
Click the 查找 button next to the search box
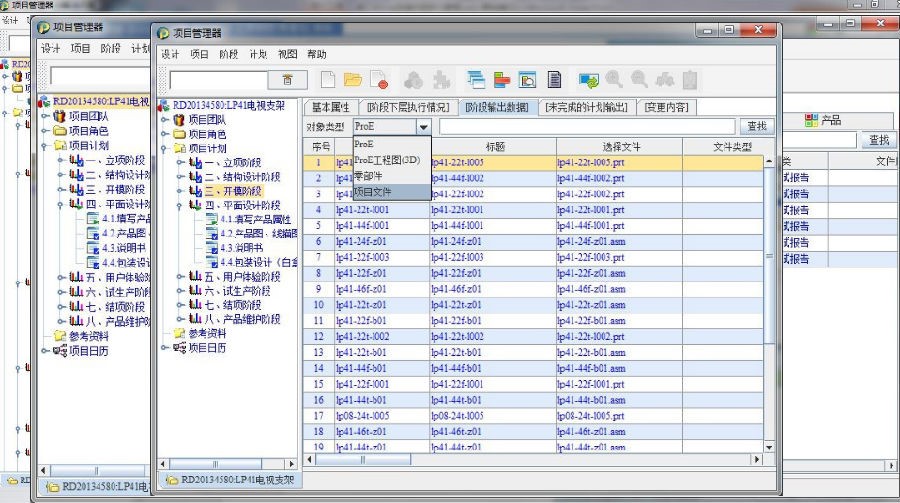coord(757,127)
